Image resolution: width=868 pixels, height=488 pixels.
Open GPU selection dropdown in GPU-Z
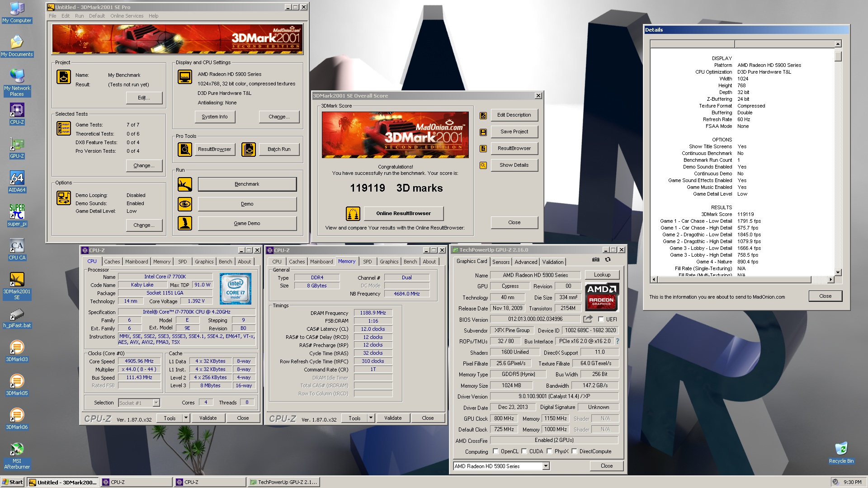point(546,466)
